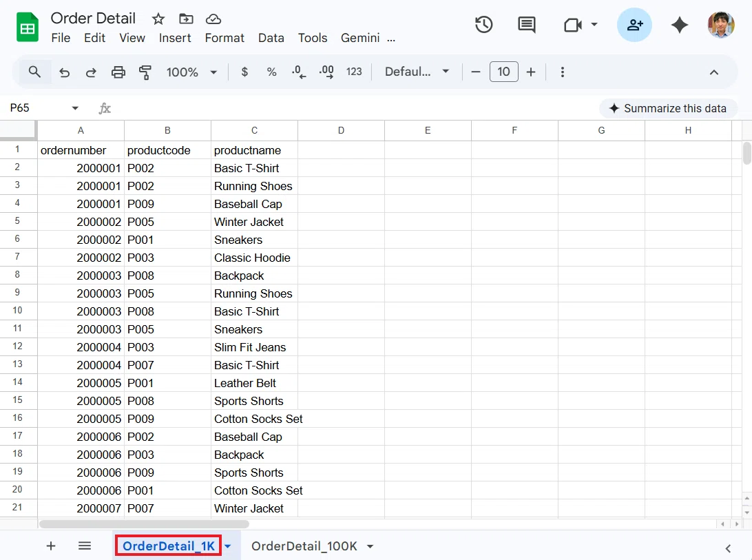Viewport: 752px width, 560px height.
Task: Collapse the toolbar with up chevron
Action: coord(713,72)
